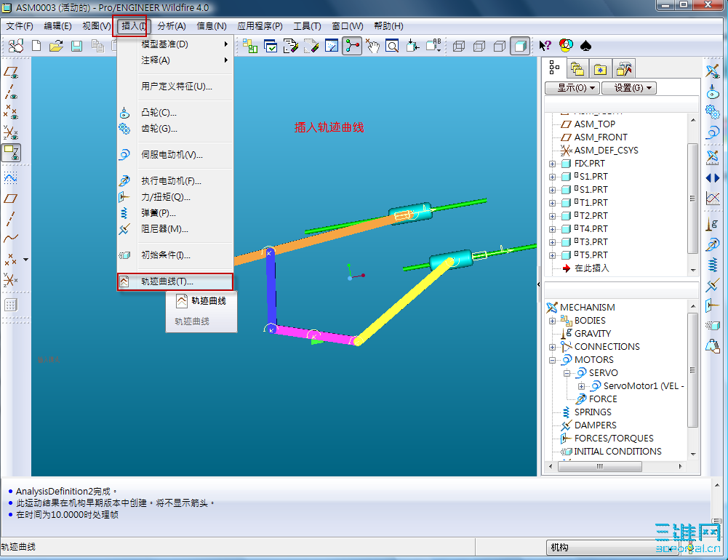Image resolution: width=728 pixels, height=560 pixels.
Task: Choose 用户定义特征(U) menu entry
Action: coord(175,87)
